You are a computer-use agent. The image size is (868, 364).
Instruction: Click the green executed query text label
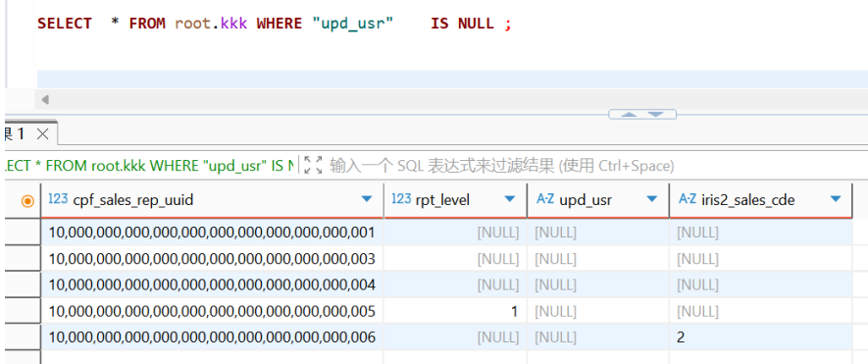[x=149, y=165]
